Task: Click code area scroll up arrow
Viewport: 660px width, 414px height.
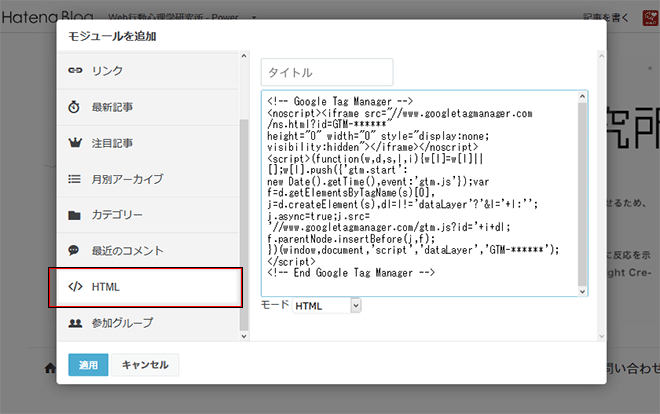Action: (x=583, y=96)
